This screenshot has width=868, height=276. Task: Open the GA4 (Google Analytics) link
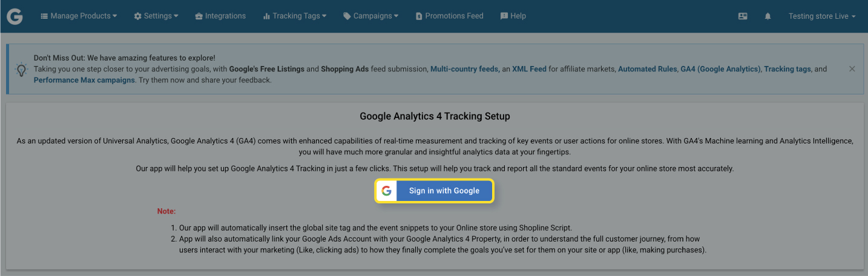[720, 69]
